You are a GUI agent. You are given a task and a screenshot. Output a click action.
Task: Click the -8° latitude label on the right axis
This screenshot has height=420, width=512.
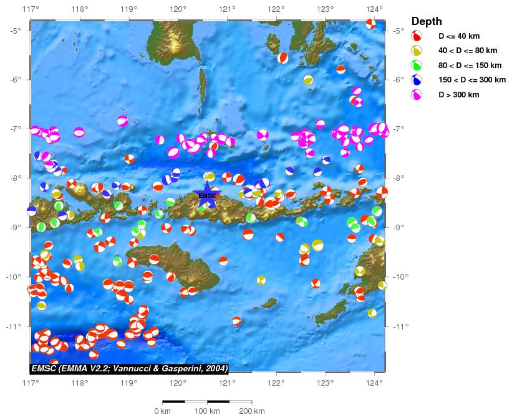click(x=397, y=178)
